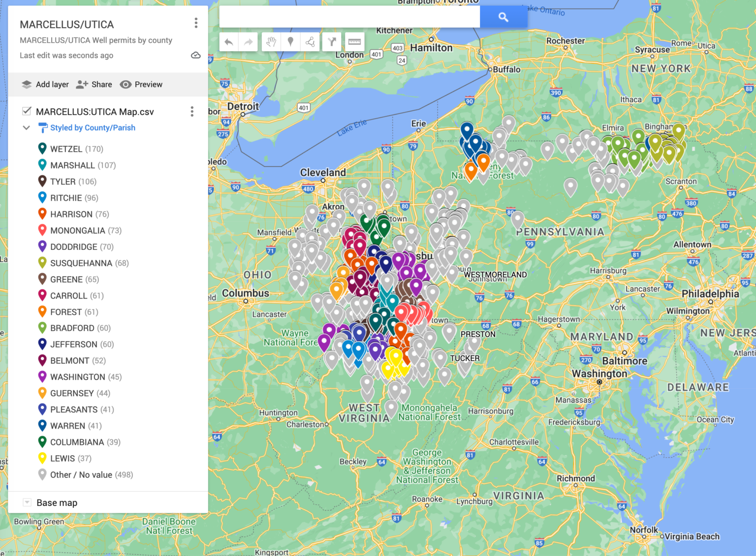Click the cloud save status icon
Screen dimensions: 756x556
pos(195,55)
